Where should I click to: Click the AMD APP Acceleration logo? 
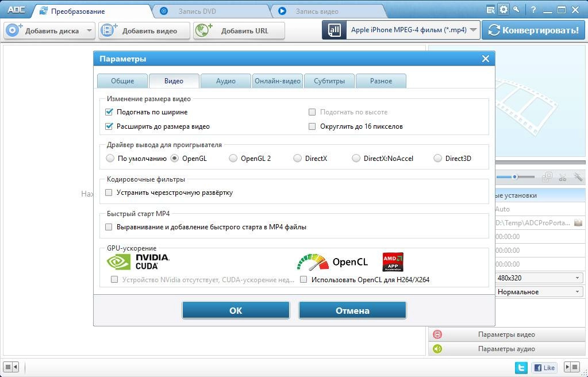(x=393, y=262)
